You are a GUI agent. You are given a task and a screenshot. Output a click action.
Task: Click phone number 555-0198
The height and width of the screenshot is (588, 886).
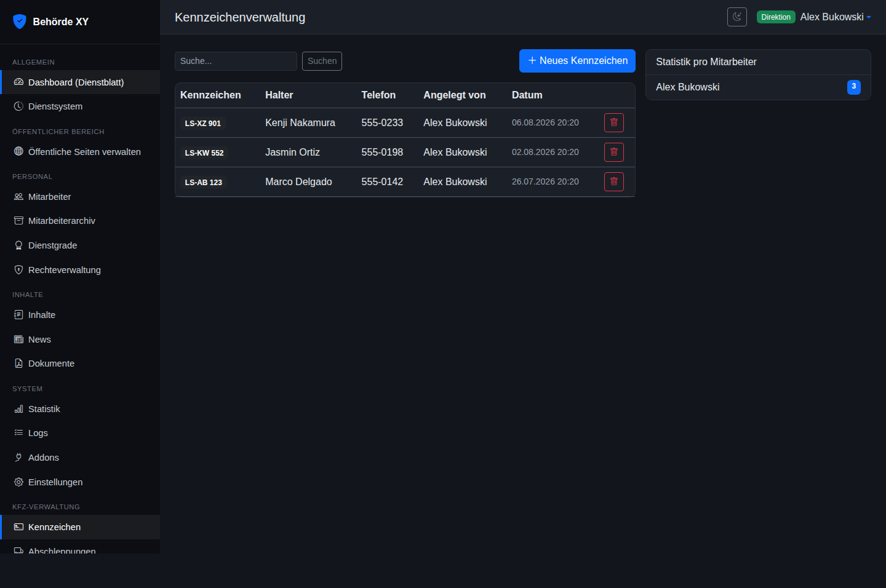(x=382, y=152)
